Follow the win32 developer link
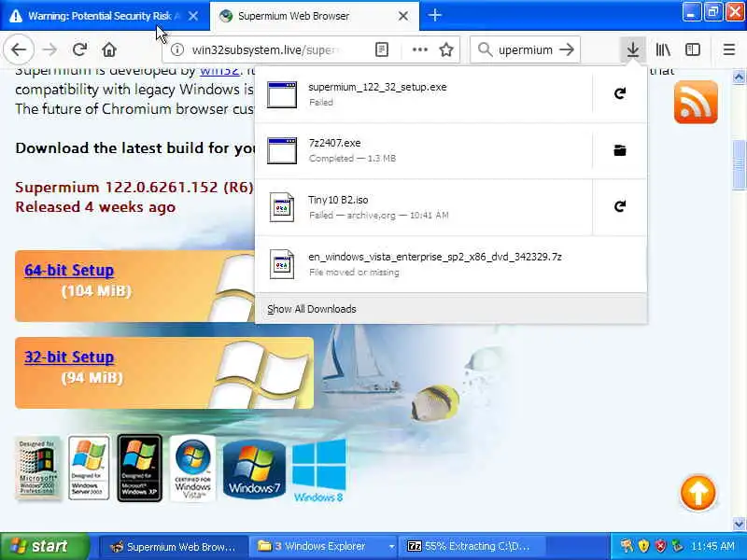 tap(219, 72)
